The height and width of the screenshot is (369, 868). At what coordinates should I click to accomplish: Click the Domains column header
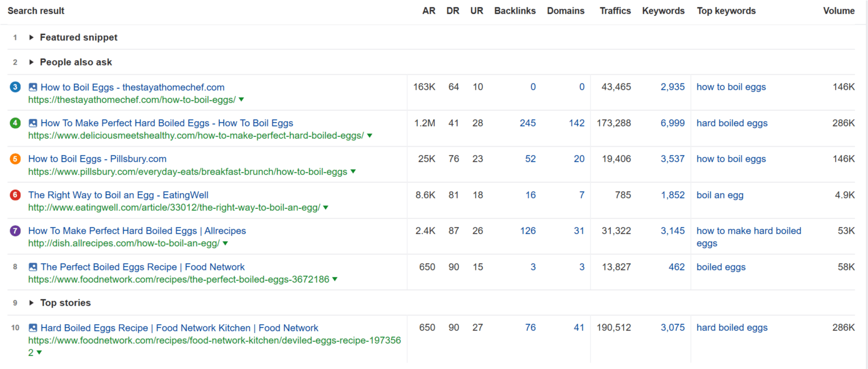(x=566, y=11)
